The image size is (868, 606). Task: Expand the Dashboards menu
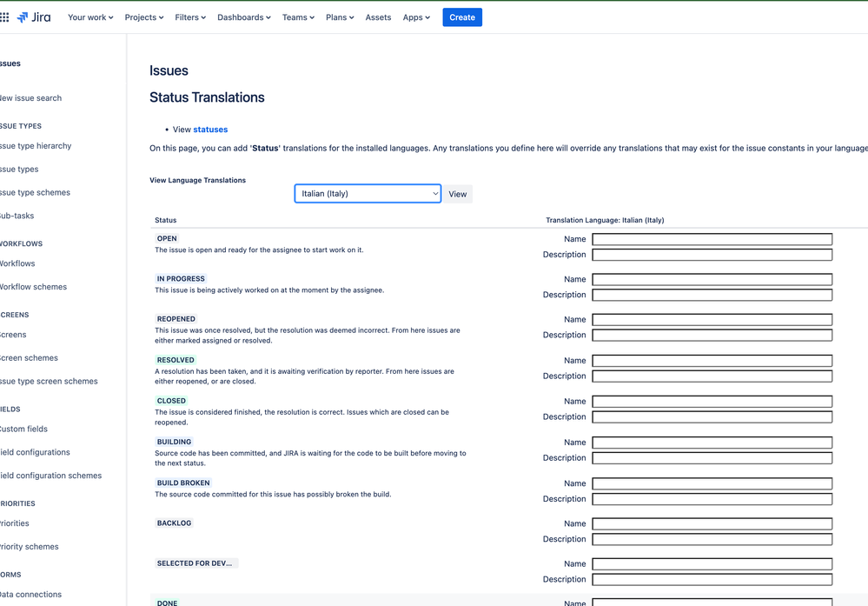(x=243, y=17)
